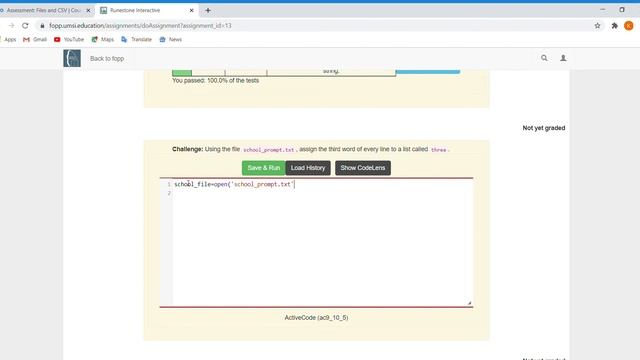Click the forward navigation arrow
Image resolution: width=640 pixels, height=360 pixels.
point(11,26)
